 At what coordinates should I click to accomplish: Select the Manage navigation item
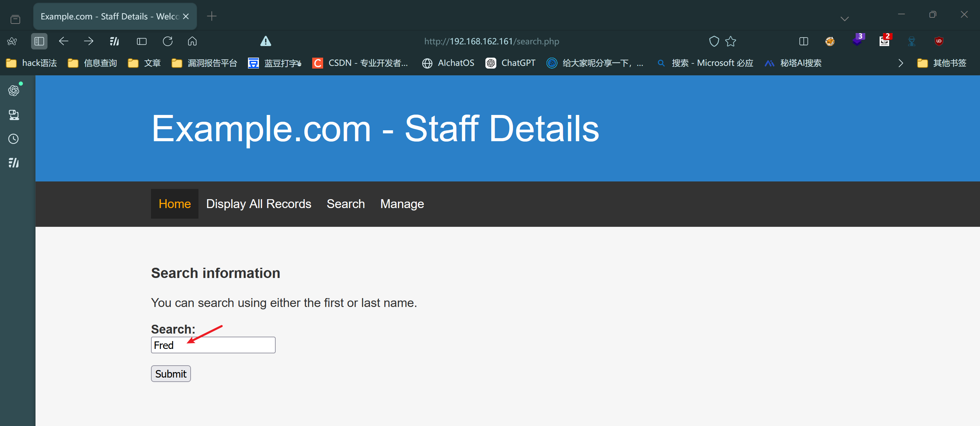(402, 204)
